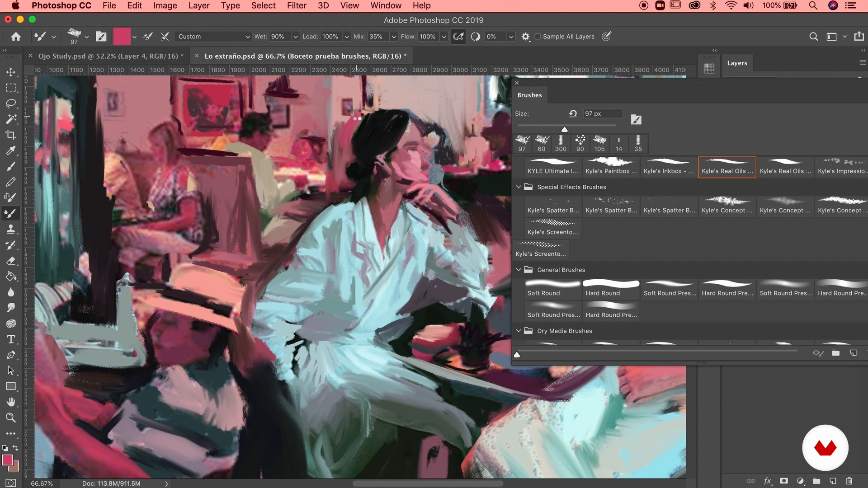Select the Rectangle shape tool

click(11, 386)
